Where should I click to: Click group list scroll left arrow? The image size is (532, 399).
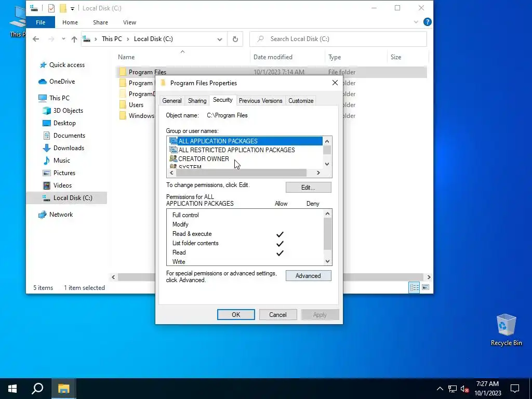point(171,173)
